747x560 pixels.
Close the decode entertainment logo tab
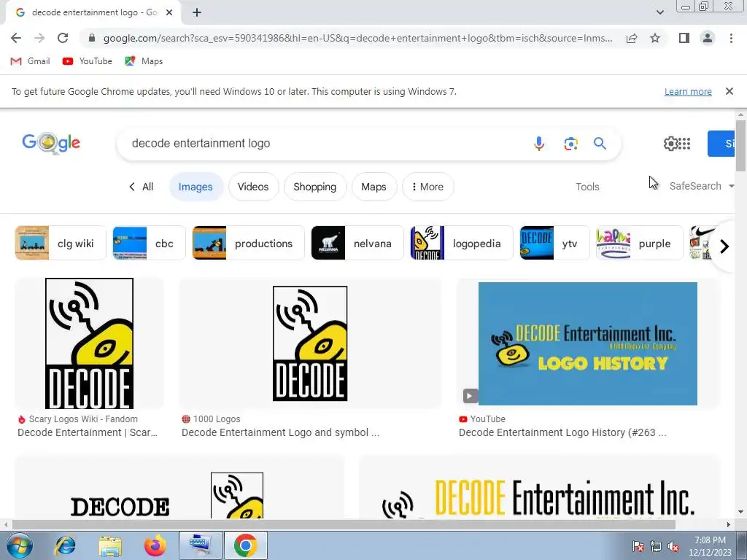pos(169,13)
